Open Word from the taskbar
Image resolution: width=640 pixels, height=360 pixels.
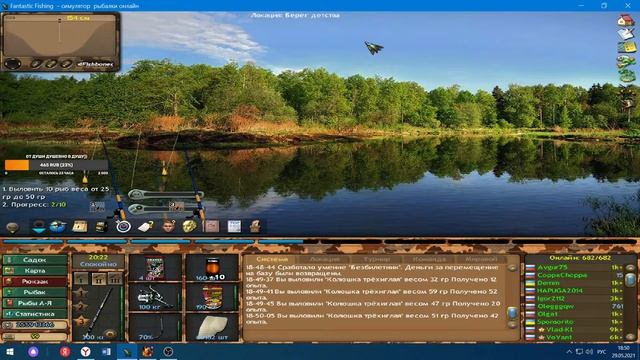coord(106,351)
